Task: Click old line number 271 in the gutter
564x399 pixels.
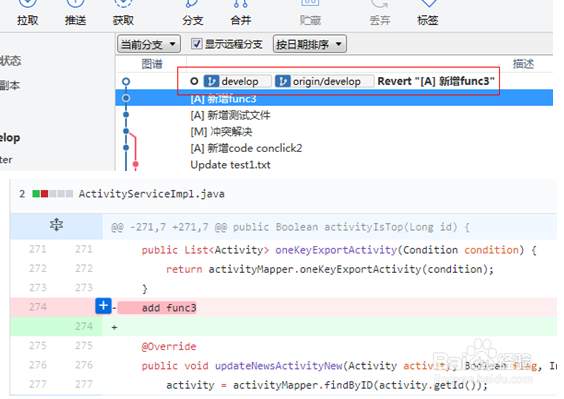Action: [x=38, y=249]
